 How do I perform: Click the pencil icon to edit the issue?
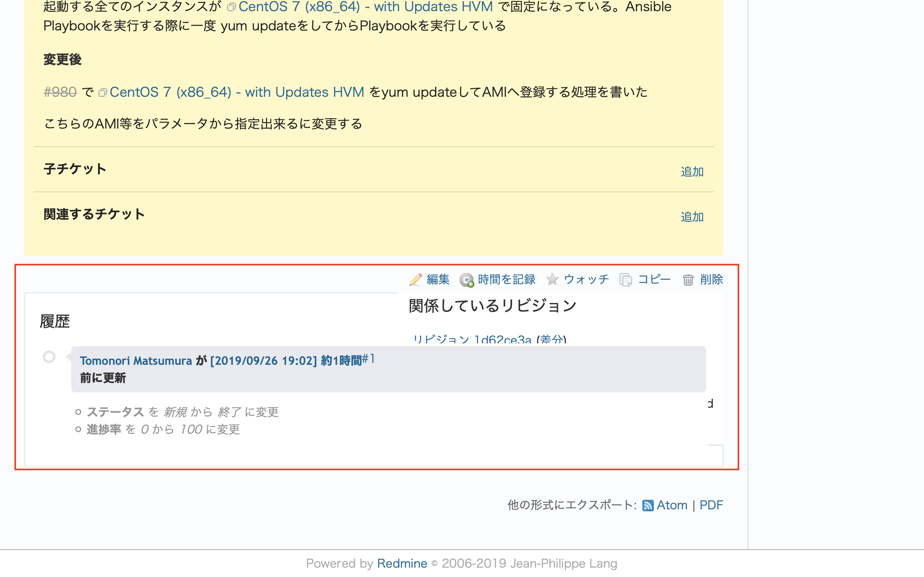416,280
